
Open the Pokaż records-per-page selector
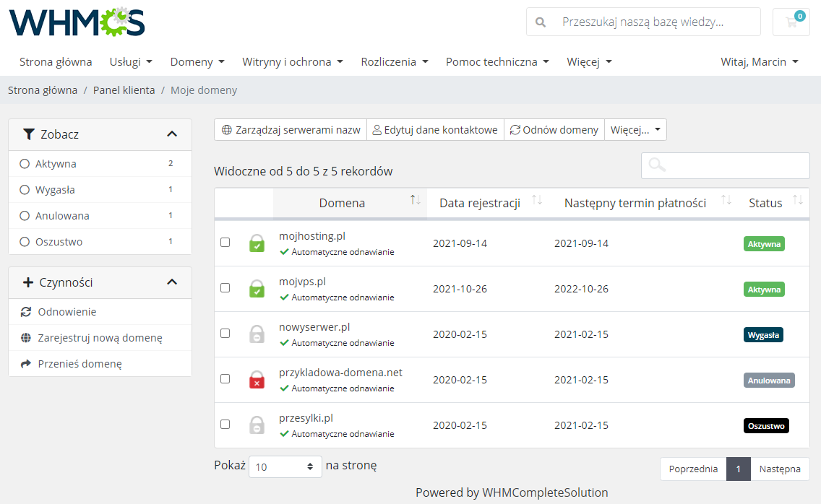pyautogui.click(x=285, y=466)
